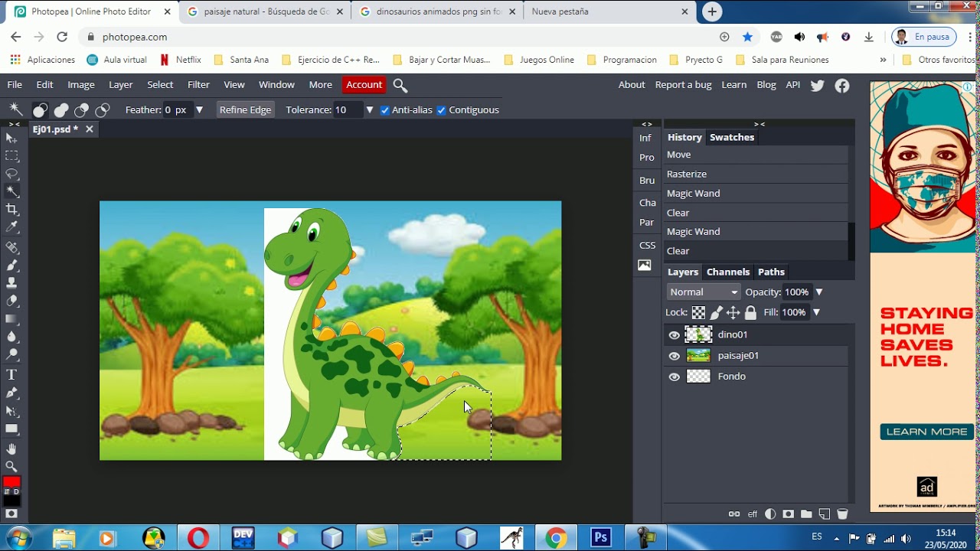The image size is (980, 551).
Task: Select the Dodge tool
Action: pos(11,354)
